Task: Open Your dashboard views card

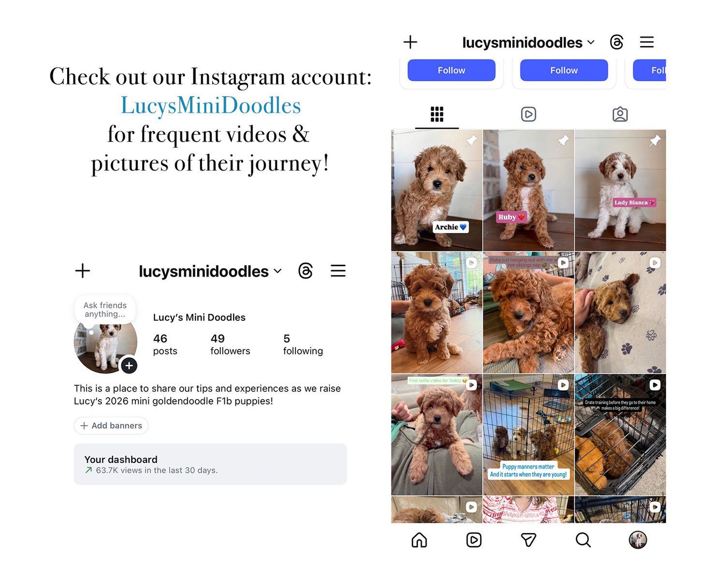Action: (x=210, y=464)
